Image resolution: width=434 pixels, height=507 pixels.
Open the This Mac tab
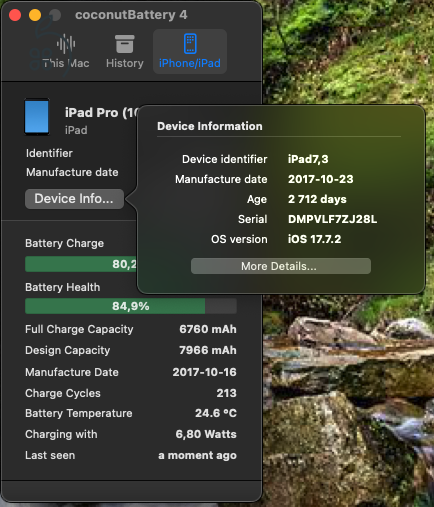coord(66,52)
